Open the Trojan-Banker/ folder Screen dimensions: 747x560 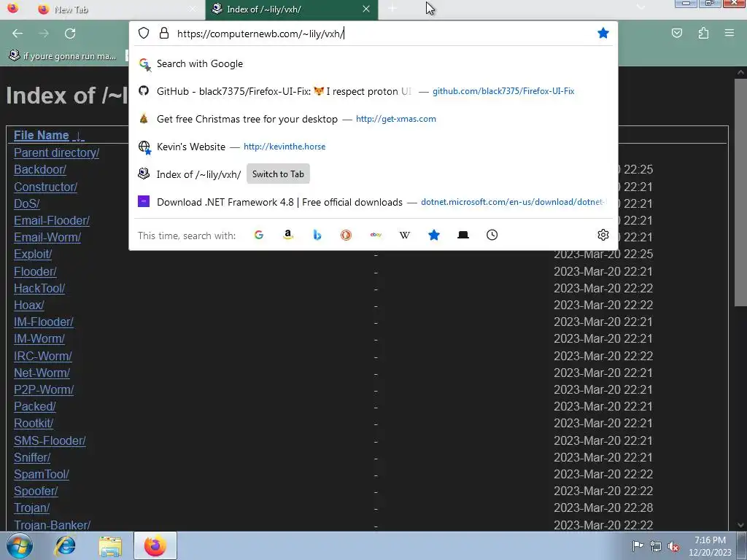click(52, 525)
